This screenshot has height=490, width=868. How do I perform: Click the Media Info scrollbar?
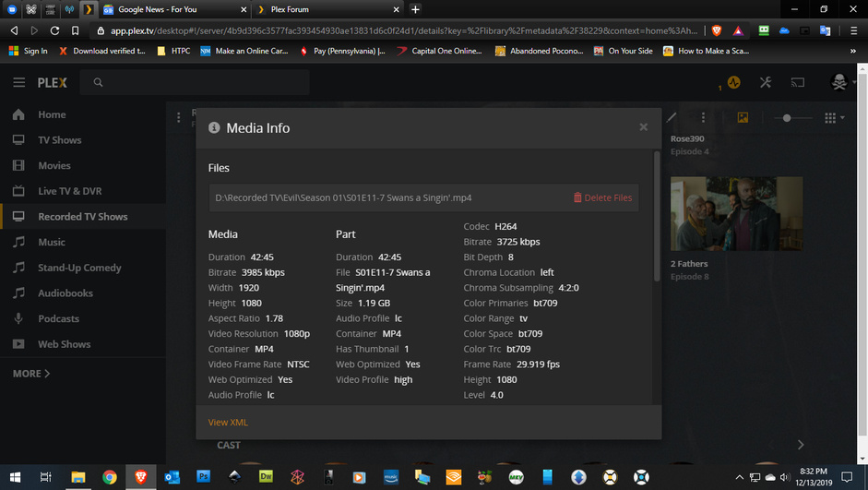pos(657,216)
